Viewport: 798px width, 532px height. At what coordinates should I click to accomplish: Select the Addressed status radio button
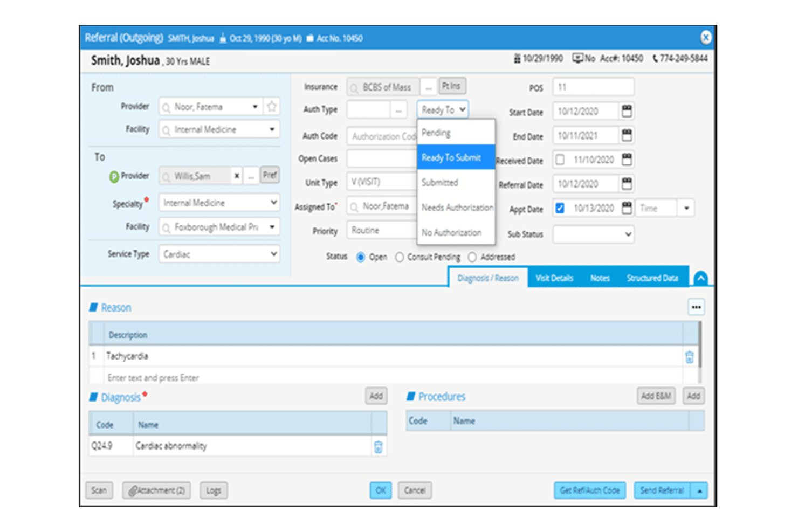[472, 257]
